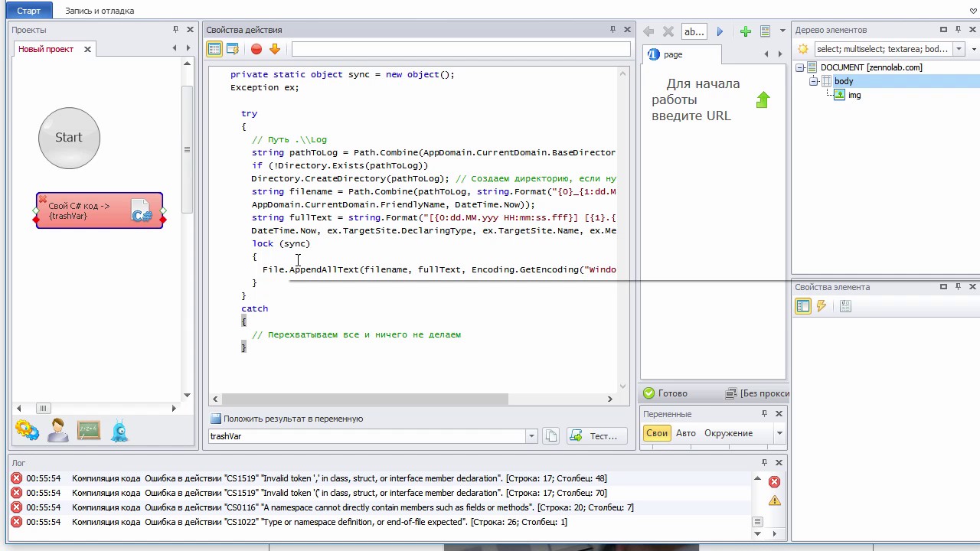Close the Новый проект tab
Viewport: 980px width, 551px height.
pyautogui.click(x=87, y=49)
